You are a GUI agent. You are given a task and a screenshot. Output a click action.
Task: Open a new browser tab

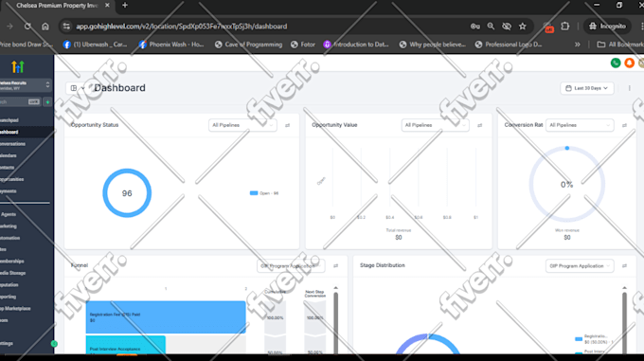coord(125,6)
